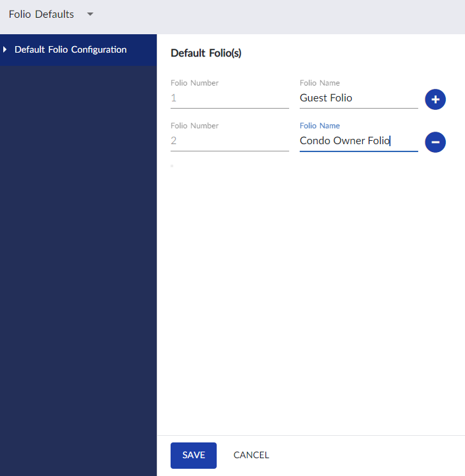Image resolution: width=465 pixels, height=476 pixels.
Task: Click the SAVE button
Action: point(194,455)
